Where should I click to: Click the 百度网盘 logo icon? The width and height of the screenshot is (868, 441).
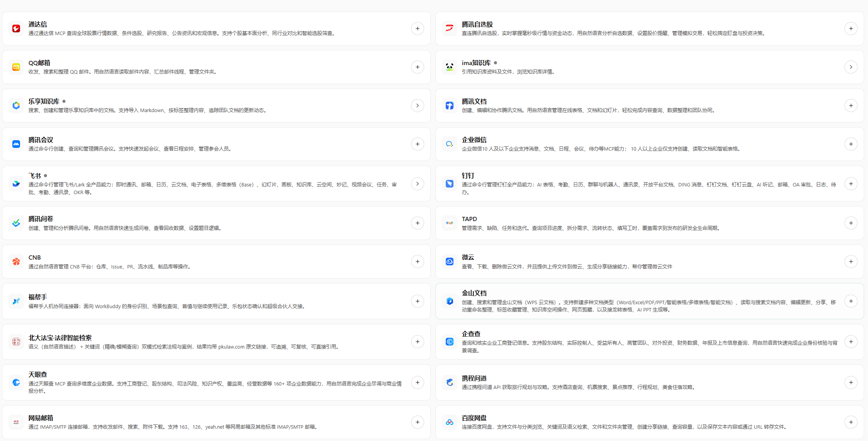[450, 422]
